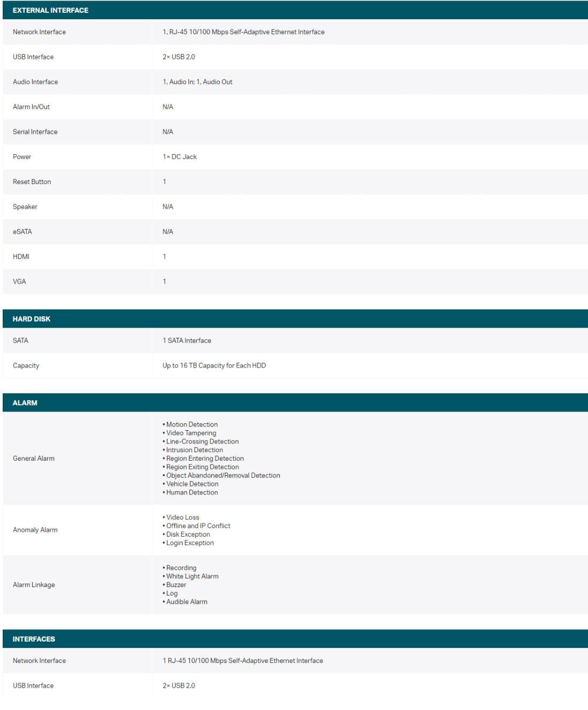Viewport: 588px width, 710px height.
Task: Select the INTERFACES section header
Action: pyautogui.click(x=34, y=639)
